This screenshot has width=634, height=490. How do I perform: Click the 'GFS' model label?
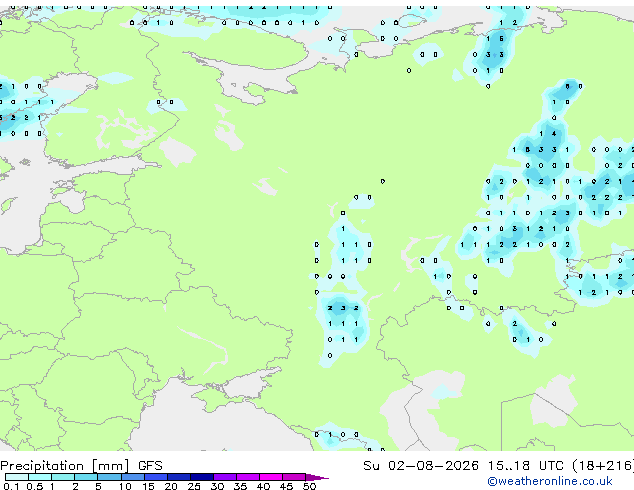click(x=150, y=466)
